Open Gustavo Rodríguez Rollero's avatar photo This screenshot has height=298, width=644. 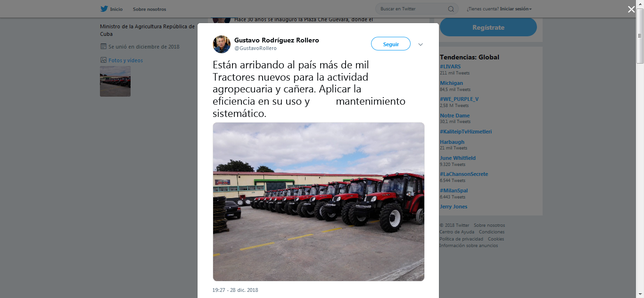pyautogui.click(x=222, y=44)
